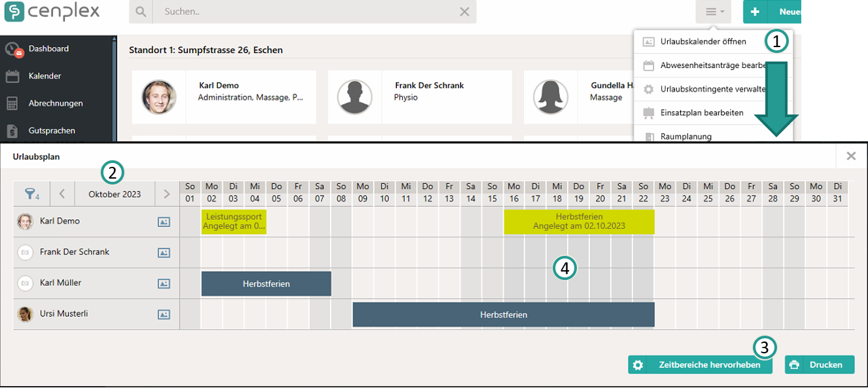Close the Urlaubsplan dialog

click(x=851, y=156)
